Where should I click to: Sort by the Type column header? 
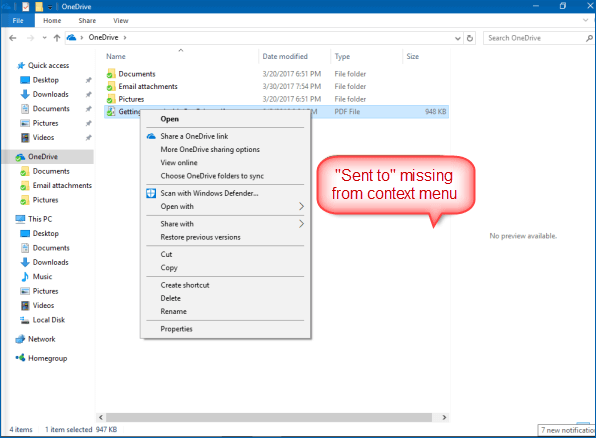[x=342, y=56]
